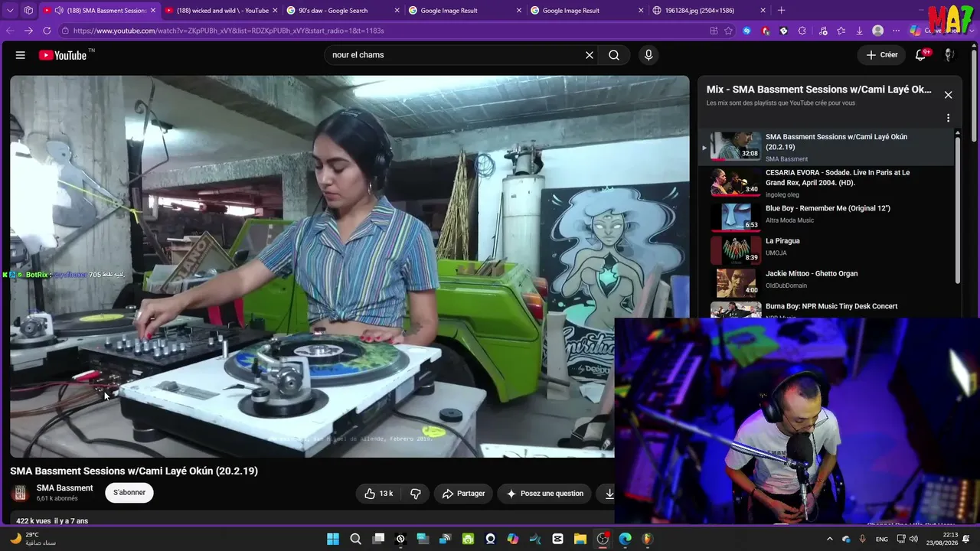Image resolution: width=980 pixels, height=551 pixels.
Task: Open the SMA Bassment channel link
Action: click(x=64, y=488)
